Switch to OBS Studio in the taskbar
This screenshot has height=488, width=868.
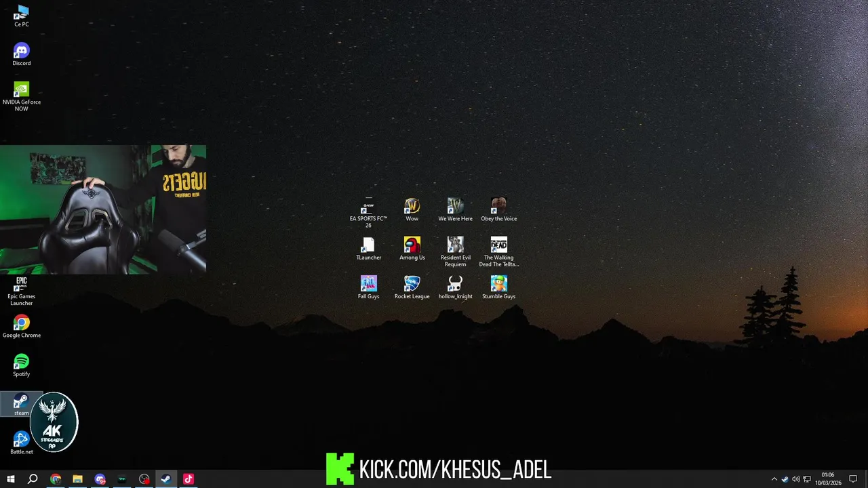point(144,479)
